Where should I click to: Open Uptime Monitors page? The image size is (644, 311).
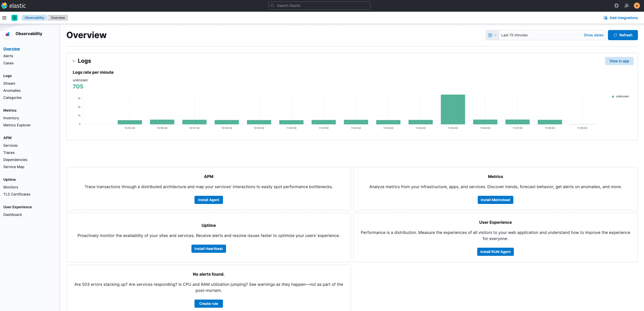(11, 187)
